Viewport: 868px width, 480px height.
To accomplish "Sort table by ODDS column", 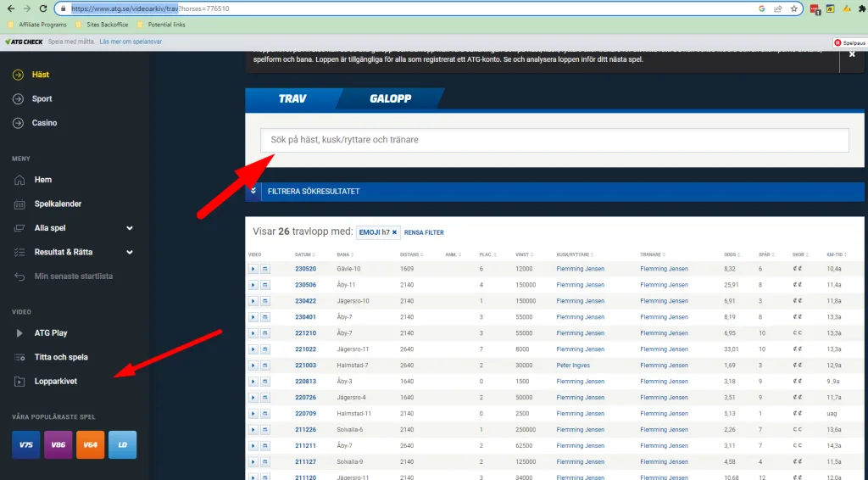I will click(x=732, y=254).
